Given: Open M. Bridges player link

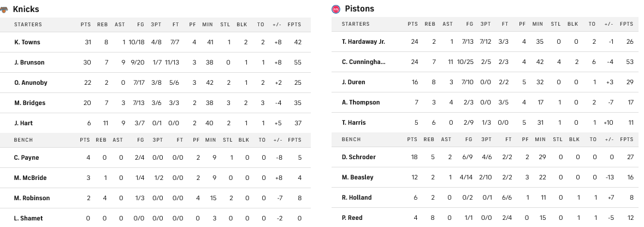Looking at the screenshot, I should [x=30, y=103].
